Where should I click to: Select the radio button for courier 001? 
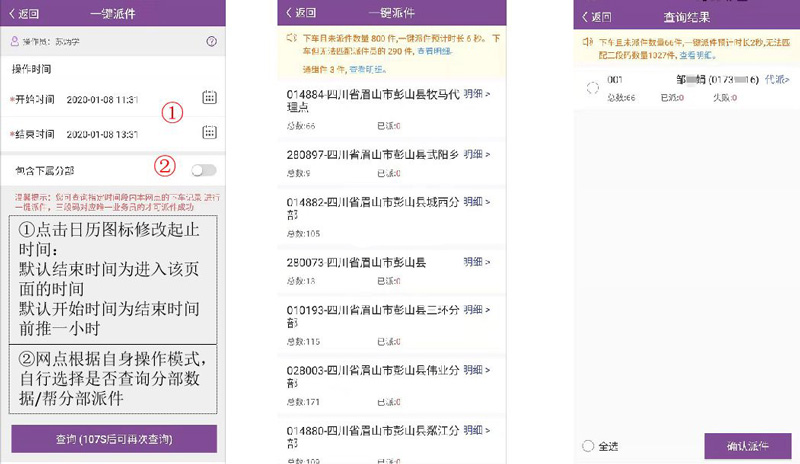[x=592, y=88]
